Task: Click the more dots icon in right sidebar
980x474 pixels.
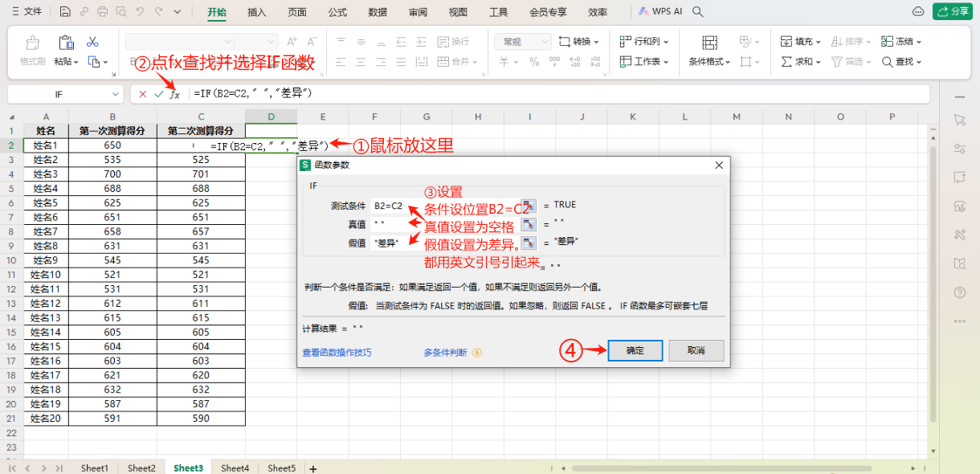Action: click(959, 321)
